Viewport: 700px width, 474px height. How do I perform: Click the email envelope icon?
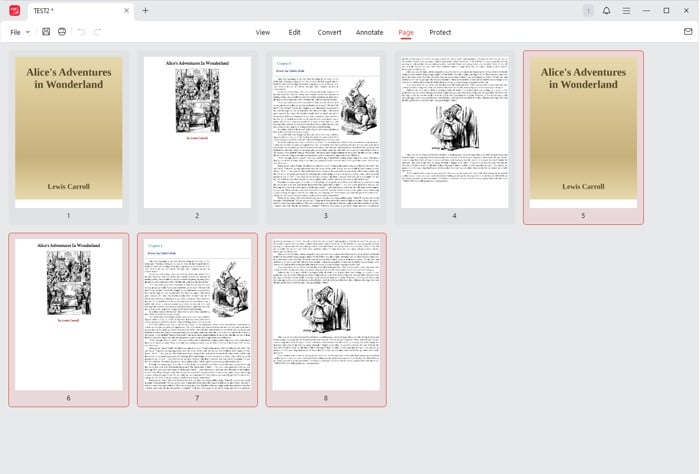688,31
